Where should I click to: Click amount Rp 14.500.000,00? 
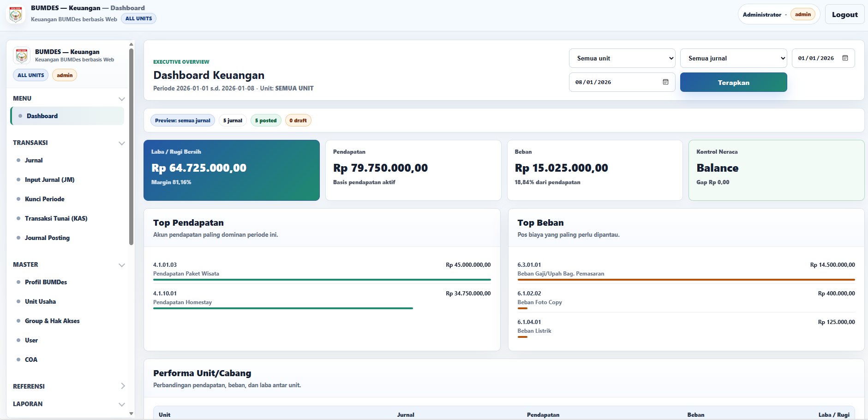click(832, 265)
